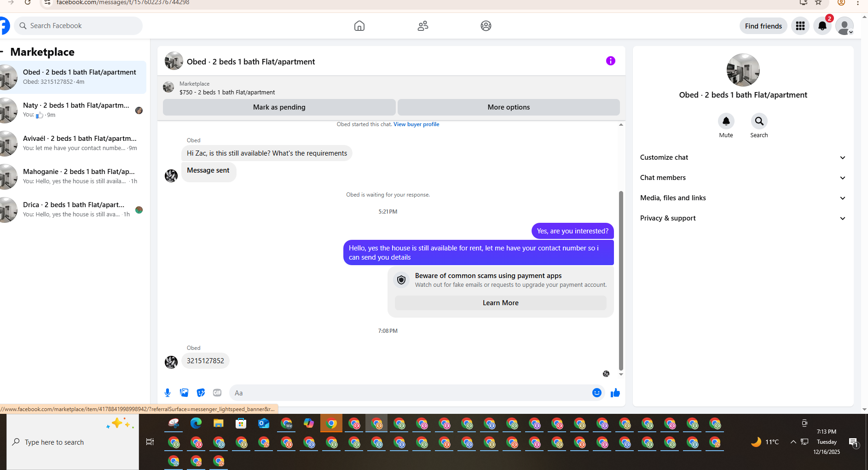This screenshot has width=868, height=470.
Task: Click the listing thumbnail in the chat header
Action: [174, 61]
